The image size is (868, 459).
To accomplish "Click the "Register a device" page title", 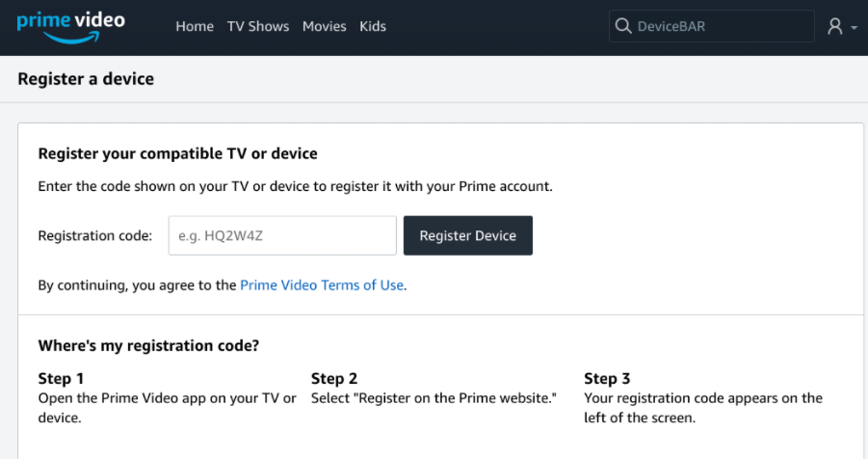I will pyautogui.click(x=86, y=79).
